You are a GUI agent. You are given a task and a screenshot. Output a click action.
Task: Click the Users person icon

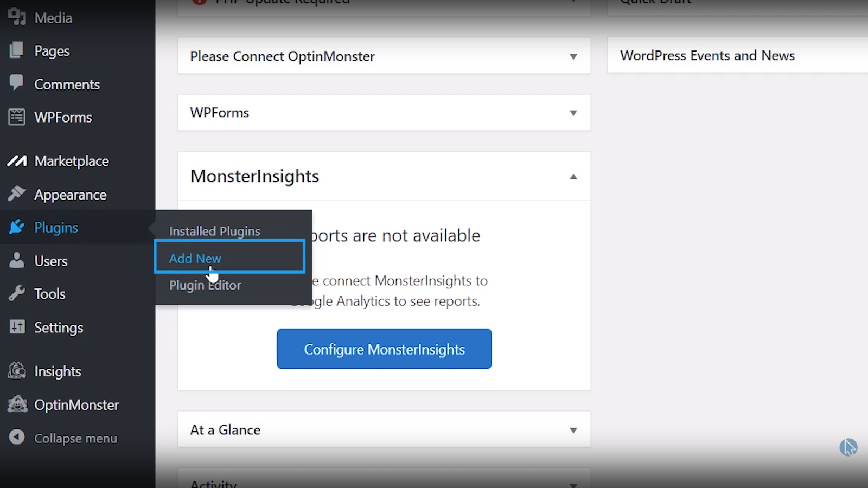click(17, 260)
